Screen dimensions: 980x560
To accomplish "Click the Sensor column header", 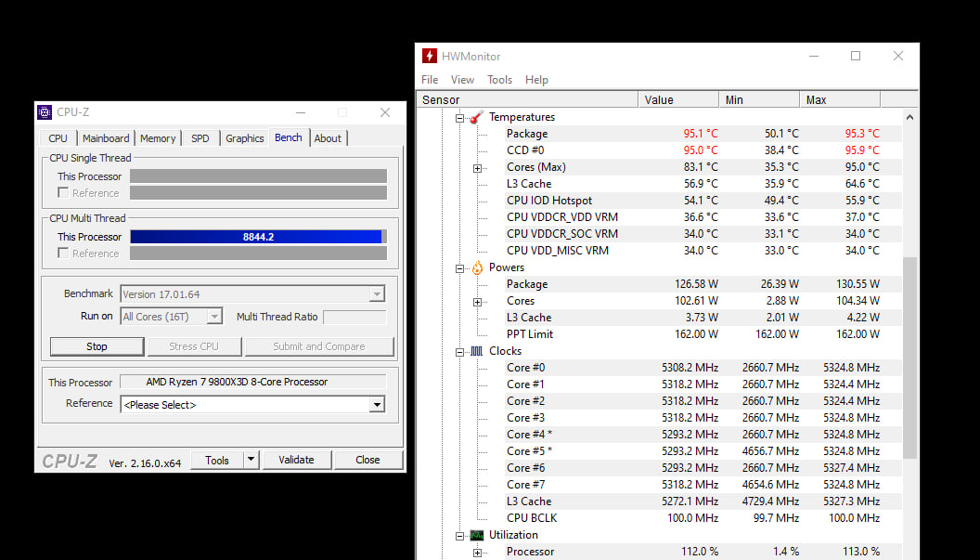I will (528, 99).
